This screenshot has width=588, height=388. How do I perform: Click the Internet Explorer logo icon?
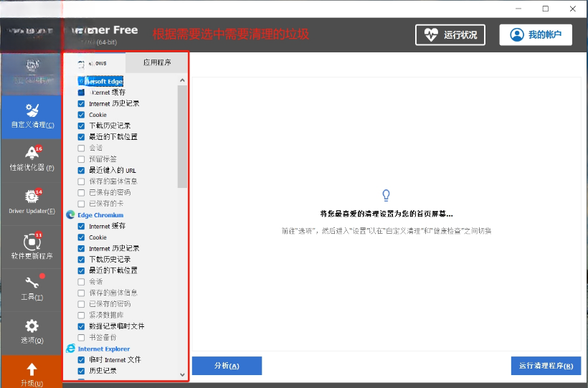coord(70,349)
